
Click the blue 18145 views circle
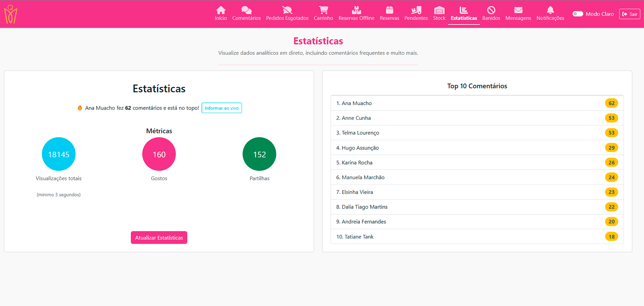click(x=59, y=154)
